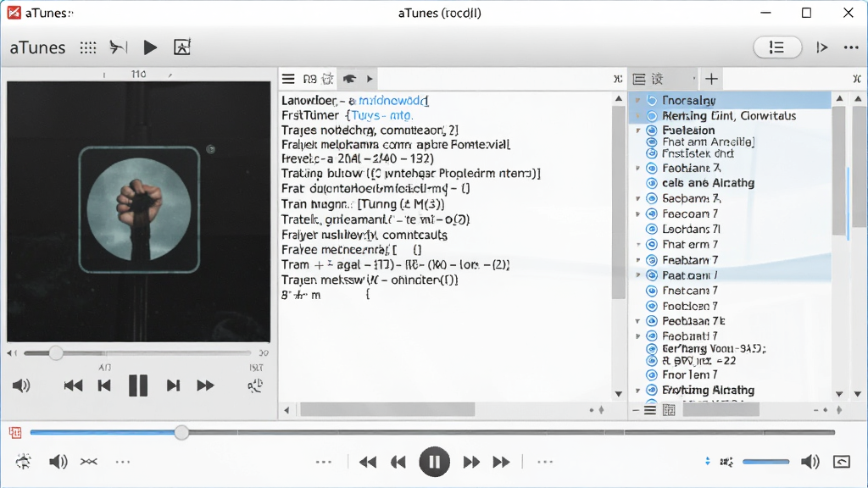Click the list icon in the right panel header
This screenshot has height=488, width=868.
(639, 79)
